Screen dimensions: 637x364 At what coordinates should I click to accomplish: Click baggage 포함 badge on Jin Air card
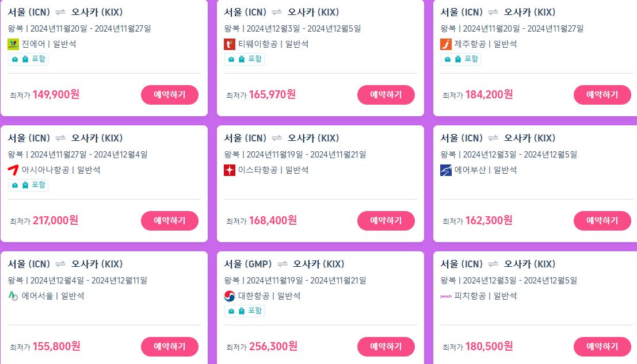click(x=28, y=59)
